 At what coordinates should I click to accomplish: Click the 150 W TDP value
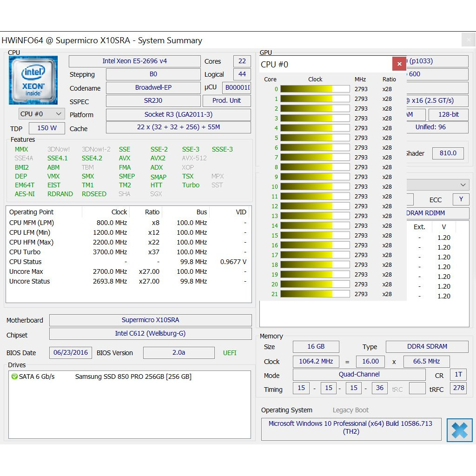tap(47, 128)
